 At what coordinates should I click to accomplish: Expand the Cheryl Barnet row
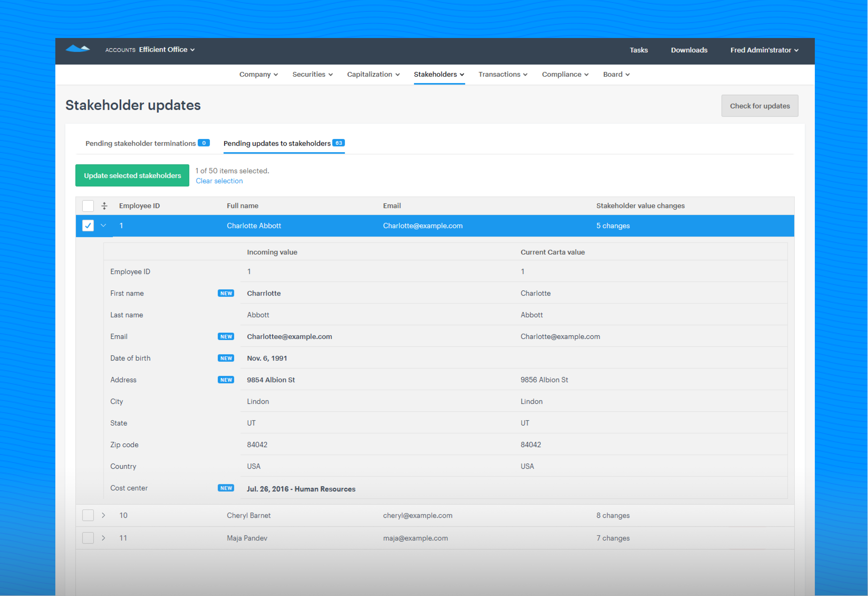(x=103, y=516)
